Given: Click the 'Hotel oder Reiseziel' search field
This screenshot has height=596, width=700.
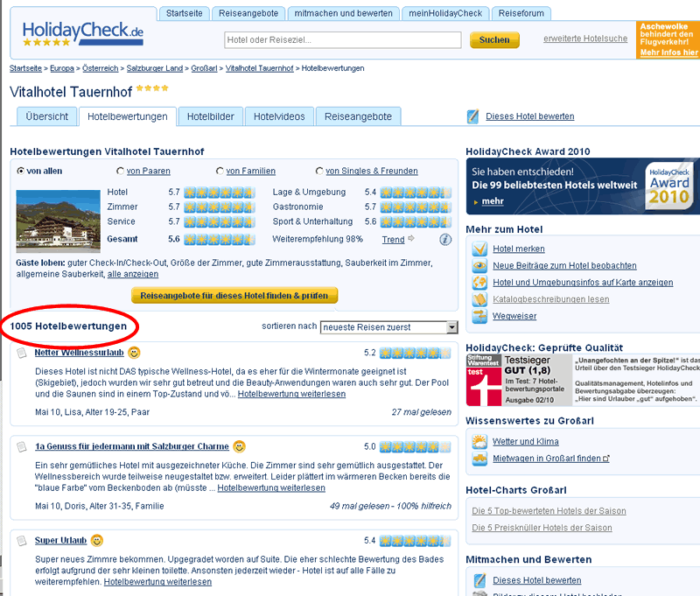Looking at the screenshot, I should point(343,39).
